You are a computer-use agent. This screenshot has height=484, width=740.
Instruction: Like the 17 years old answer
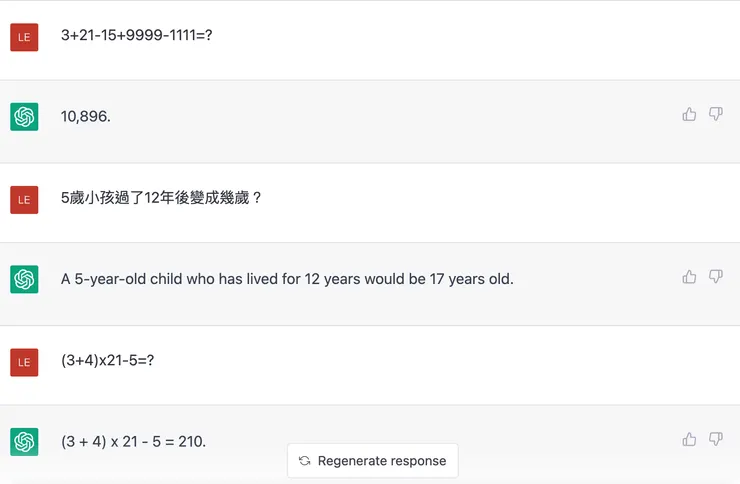coord(689,277)
